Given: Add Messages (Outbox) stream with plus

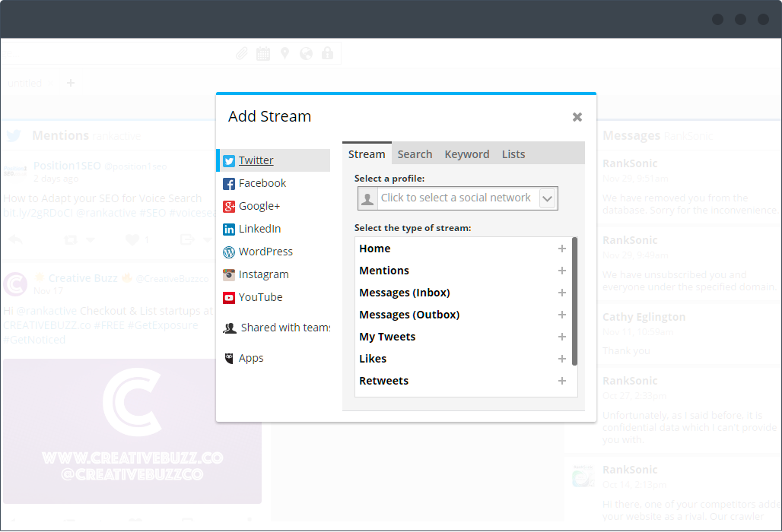Looking at the screenshot, I should click(562, 315).
